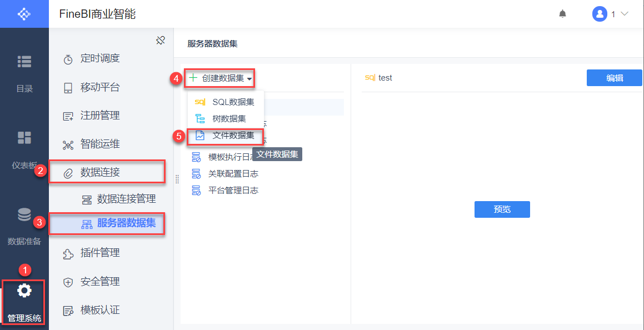644x330 pixels.
Task: Click the 编辑 button
Action: click(614, 78)
